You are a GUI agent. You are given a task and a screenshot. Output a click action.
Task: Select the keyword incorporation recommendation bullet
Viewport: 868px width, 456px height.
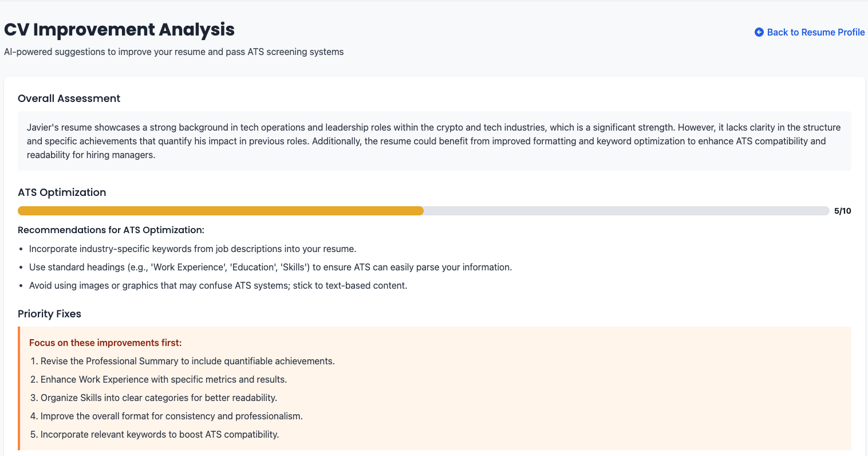[x=194, y=249]
